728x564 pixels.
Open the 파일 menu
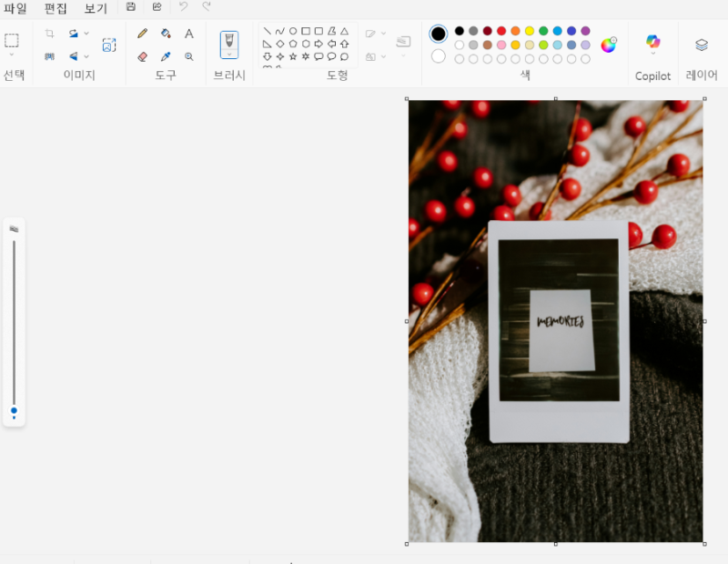(x=15, y=8)
